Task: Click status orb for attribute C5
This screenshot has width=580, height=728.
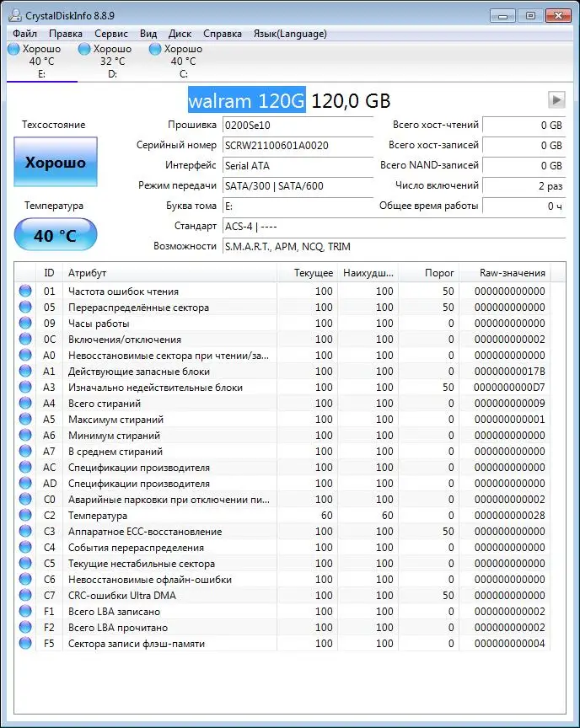Action: (25, 563)
